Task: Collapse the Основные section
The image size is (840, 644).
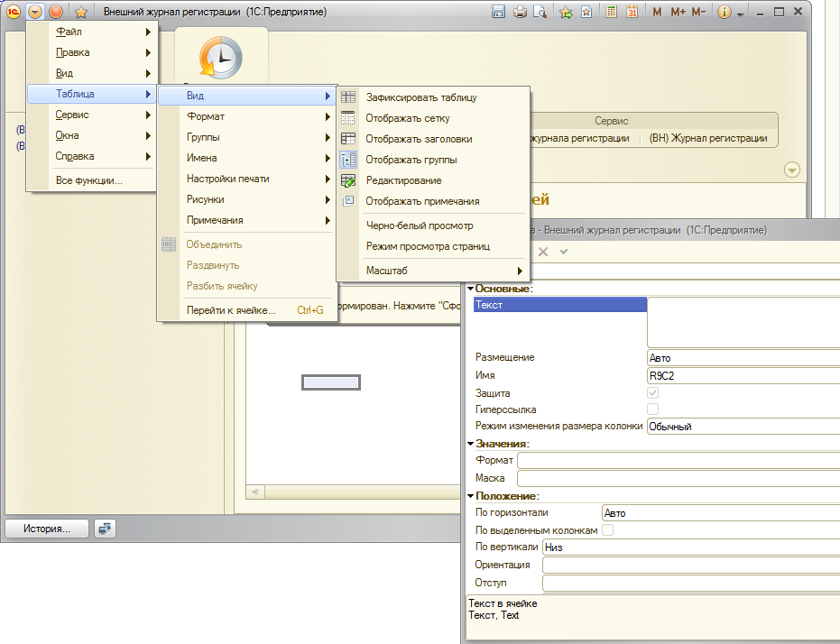Action: 470,289
